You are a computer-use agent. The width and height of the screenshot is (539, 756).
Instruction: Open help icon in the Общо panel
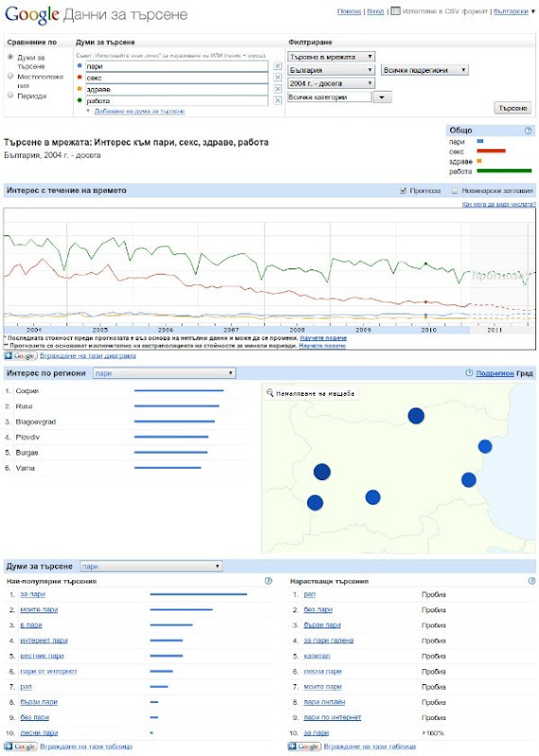point(528,130)
